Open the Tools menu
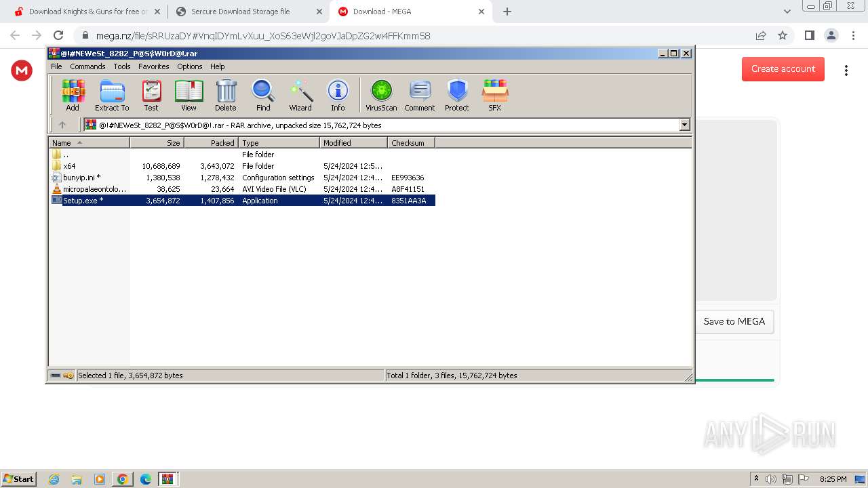The width and height of the screenshot is (868, 488). click(x=122, y=66)
